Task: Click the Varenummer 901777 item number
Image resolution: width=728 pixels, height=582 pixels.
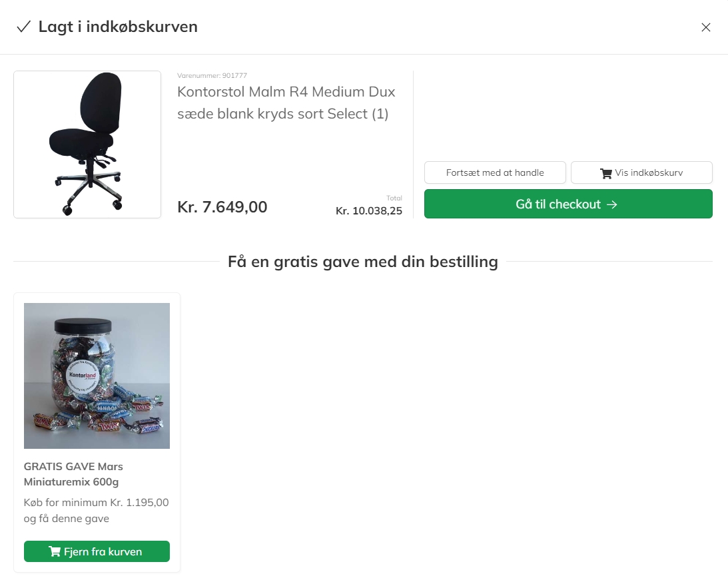Action: (212, 75)
